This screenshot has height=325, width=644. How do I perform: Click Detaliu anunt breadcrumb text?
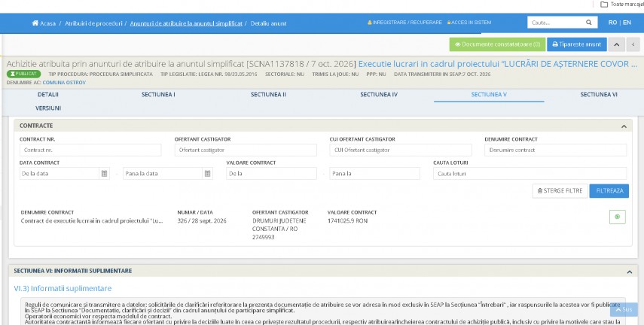point(268,23)
